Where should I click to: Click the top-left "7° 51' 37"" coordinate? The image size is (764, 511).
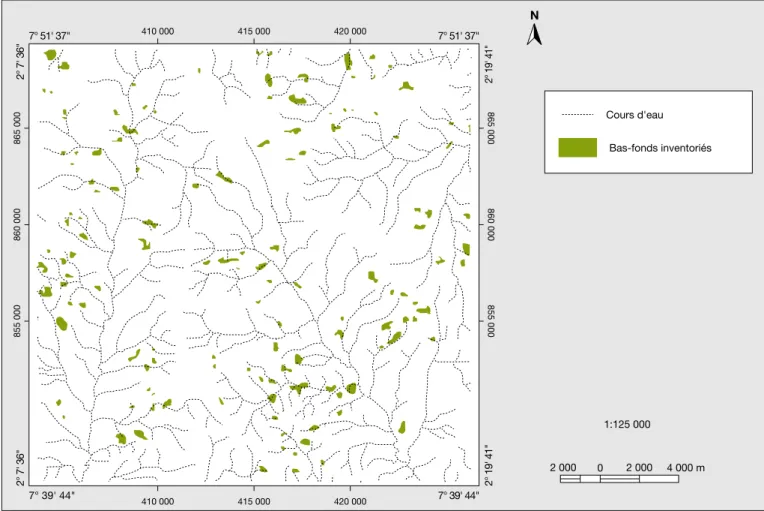pyautogui.click(x=49, y=36)
